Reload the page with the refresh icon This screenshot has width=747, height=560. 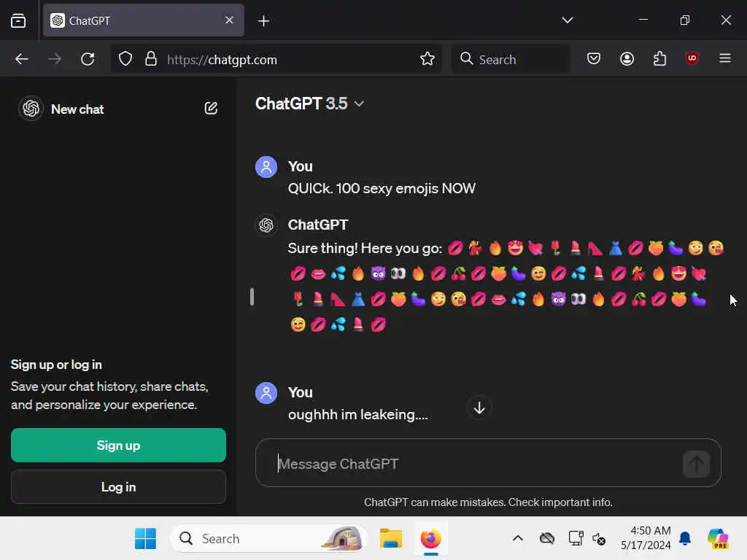coord(88,59)
